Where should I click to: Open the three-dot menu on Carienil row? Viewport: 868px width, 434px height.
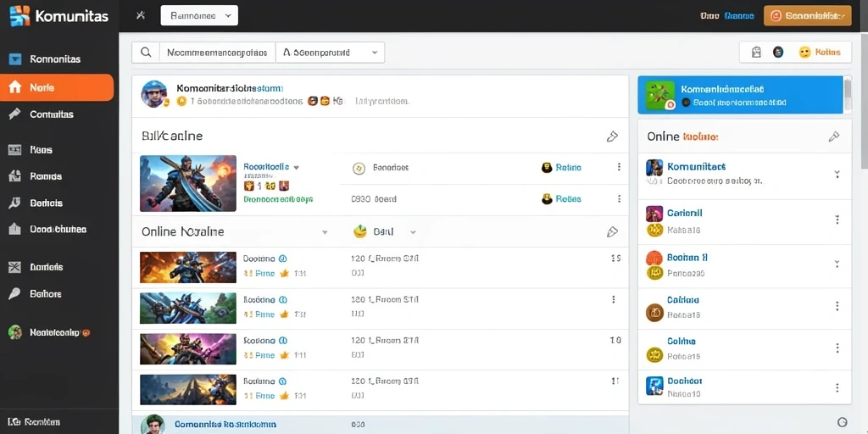[x=837, y=220]
